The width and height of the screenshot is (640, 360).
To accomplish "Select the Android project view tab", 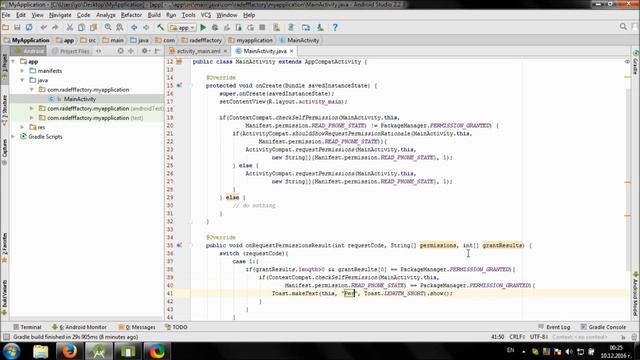I will 28,51.
